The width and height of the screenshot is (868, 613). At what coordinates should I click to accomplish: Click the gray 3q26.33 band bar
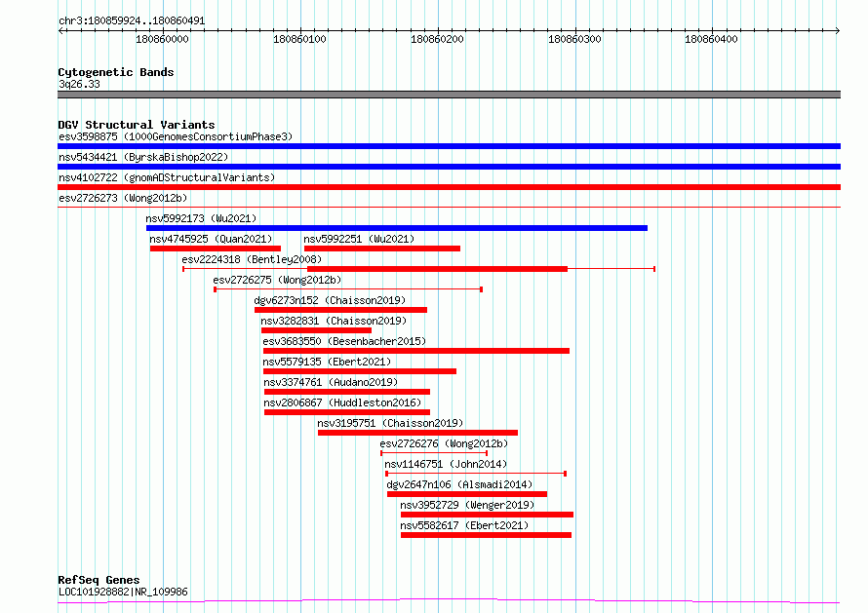[x=449, y=95]
